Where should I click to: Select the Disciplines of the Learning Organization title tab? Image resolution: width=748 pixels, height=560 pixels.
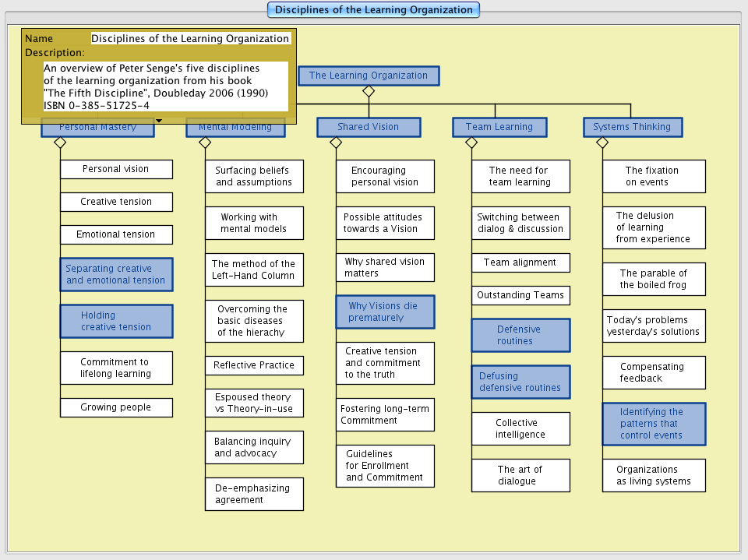click(x=373, y=10)
